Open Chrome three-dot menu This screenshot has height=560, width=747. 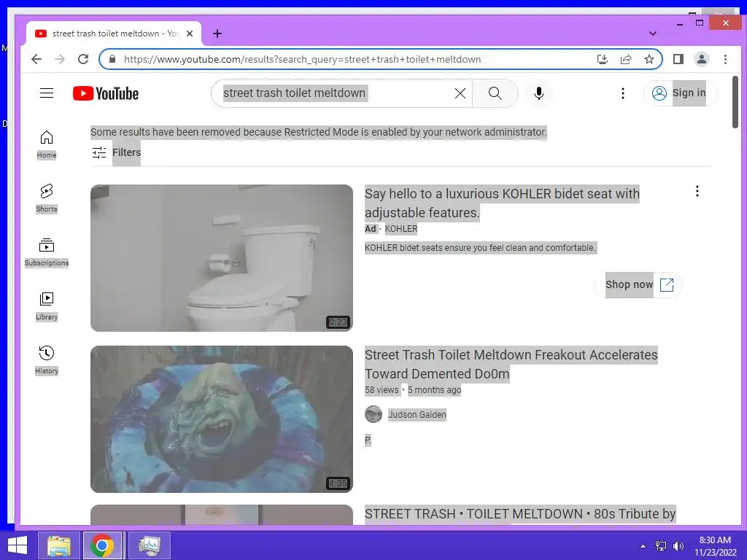coord(725,59)
